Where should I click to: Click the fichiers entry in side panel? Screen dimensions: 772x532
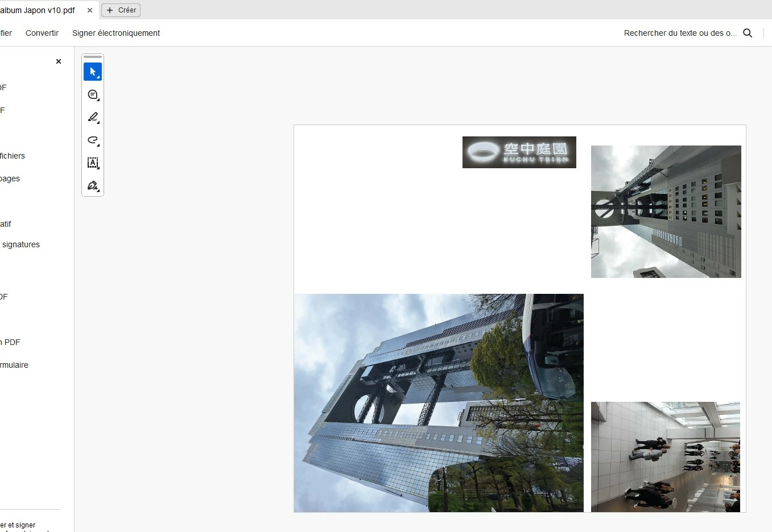click(x=13, y=156)
